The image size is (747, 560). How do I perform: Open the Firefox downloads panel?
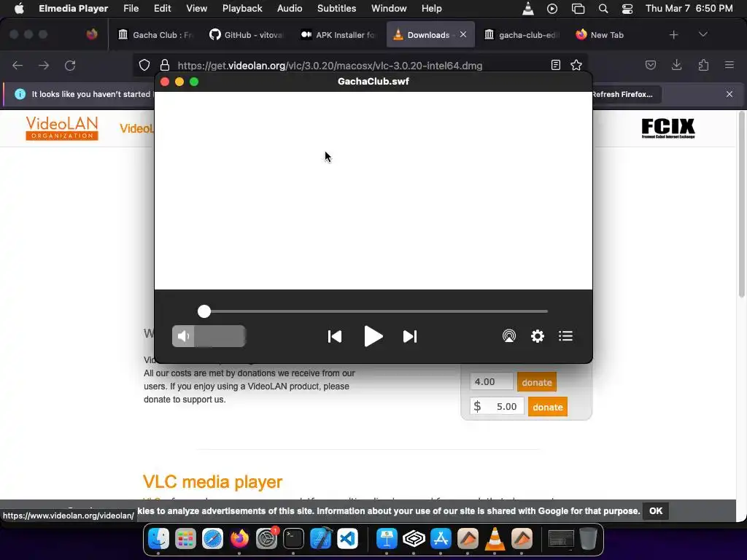676,65
